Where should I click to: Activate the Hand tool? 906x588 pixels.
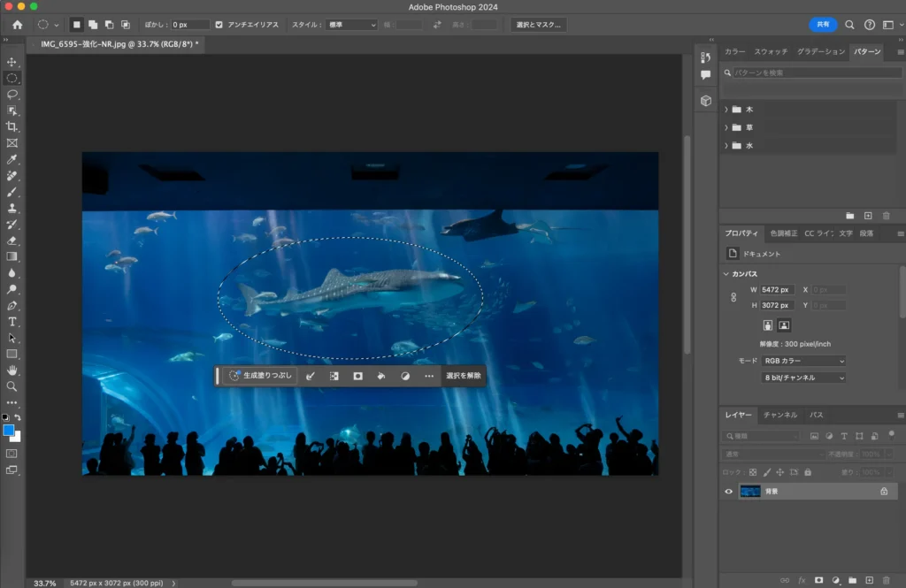tap(12, 370)
